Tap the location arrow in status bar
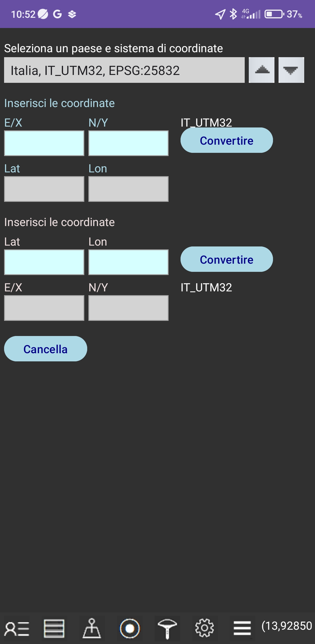This screenshot has width=315, height=644. click(x=220, y=14)
